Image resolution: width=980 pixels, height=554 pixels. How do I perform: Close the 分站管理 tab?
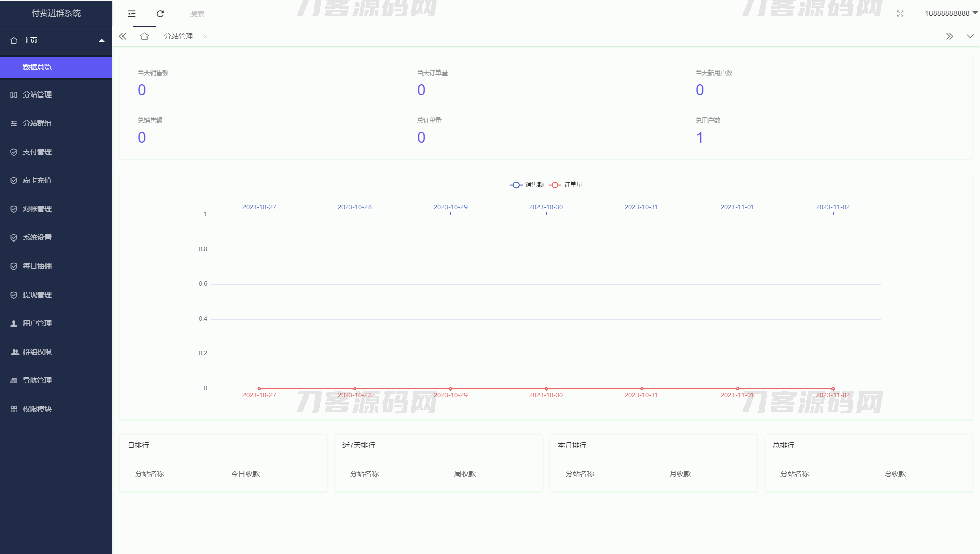205,36
